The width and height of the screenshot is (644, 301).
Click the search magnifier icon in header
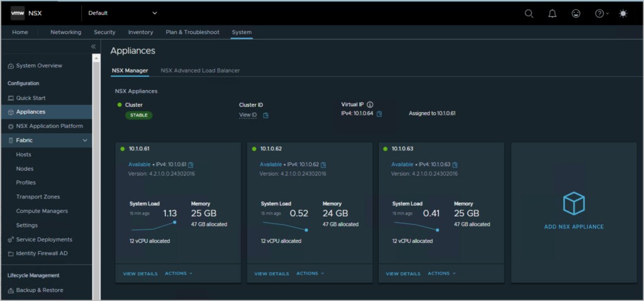(x=529, y=13)
